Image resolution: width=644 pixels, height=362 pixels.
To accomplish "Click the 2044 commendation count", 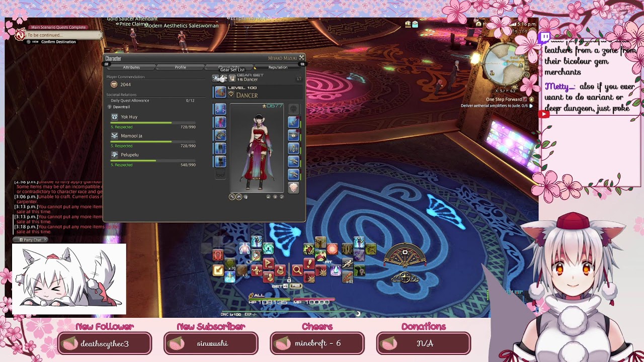I will [125, 84].
